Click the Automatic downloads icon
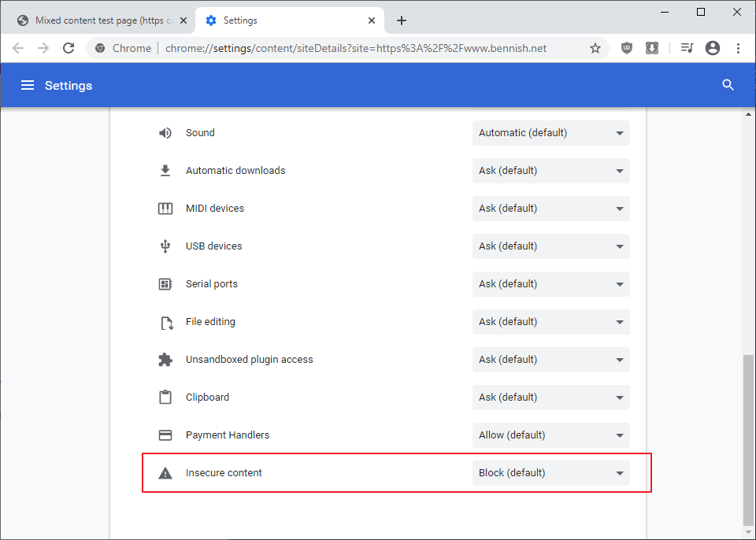The height and width of the screenshot is (540, 756). [x=165, y=170]
